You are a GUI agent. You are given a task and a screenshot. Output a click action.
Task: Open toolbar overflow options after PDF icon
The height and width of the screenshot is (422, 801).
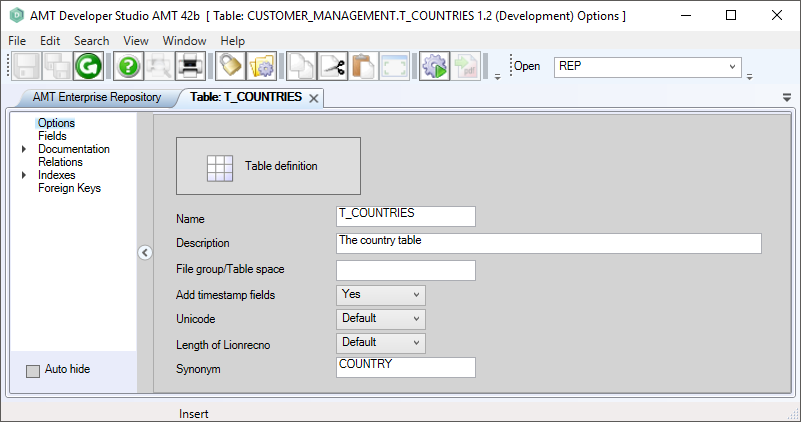click(498, 77)
